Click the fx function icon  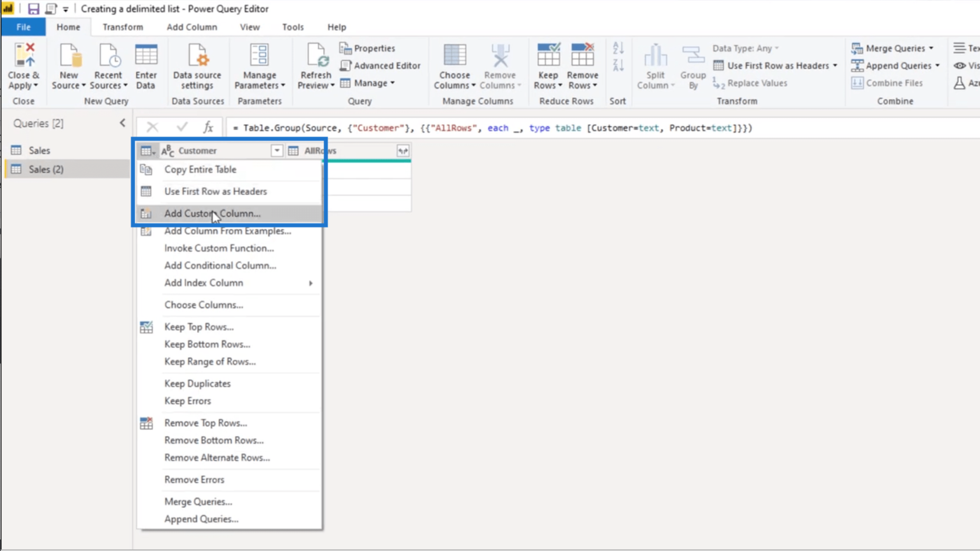[208, 127]
